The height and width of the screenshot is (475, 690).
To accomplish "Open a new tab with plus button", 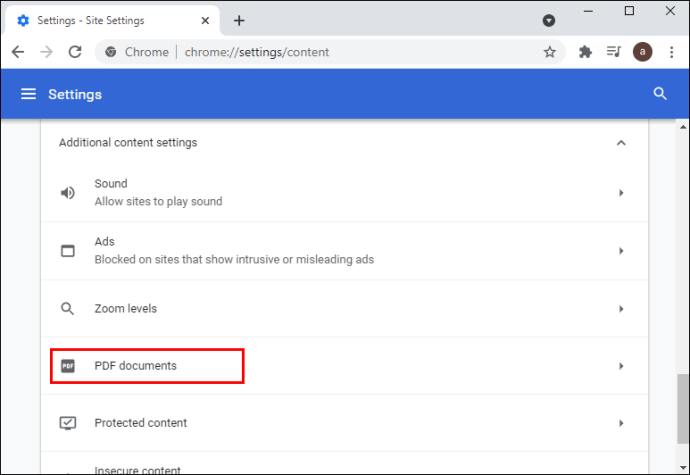I will coord(239,20).
